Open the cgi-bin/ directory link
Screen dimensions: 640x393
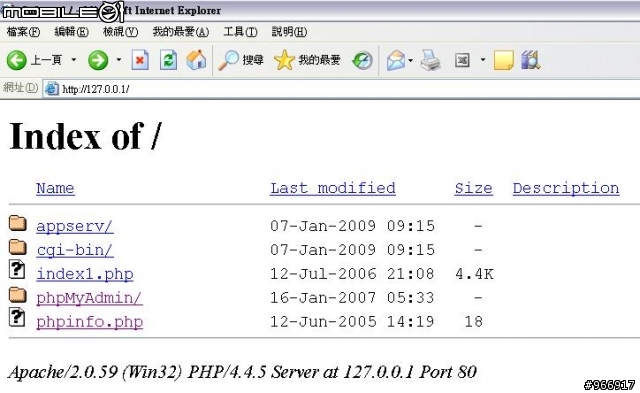[75, 250]
